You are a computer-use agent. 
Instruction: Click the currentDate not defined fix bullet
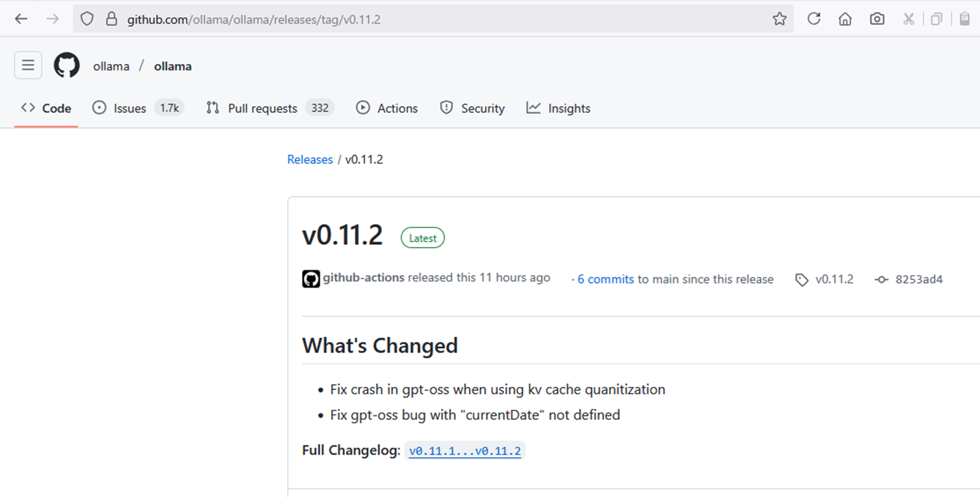[475, 415]
